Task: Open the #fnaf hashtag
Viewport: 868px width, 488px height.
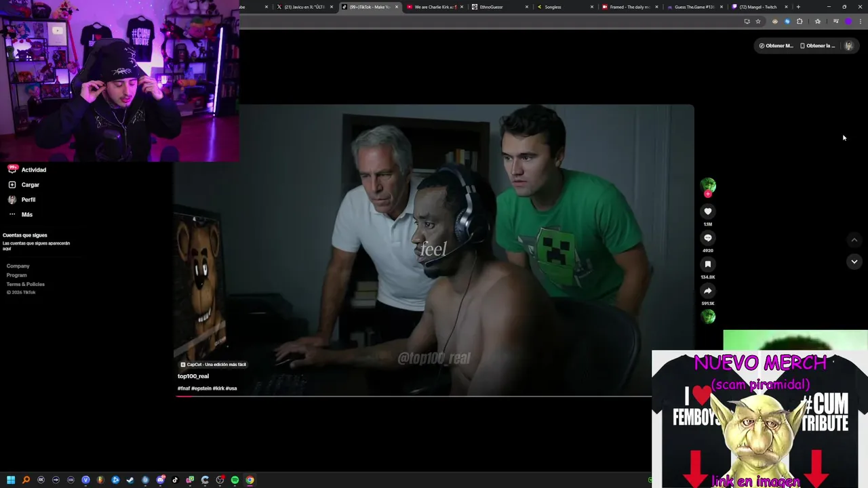Action: tap(183, 388)
